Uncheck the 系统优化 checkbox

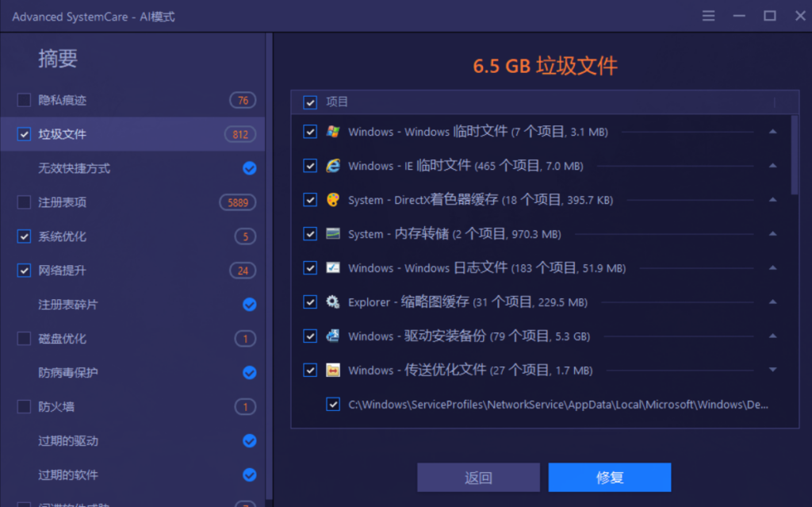pyautogui.click(x=24, y=236)
